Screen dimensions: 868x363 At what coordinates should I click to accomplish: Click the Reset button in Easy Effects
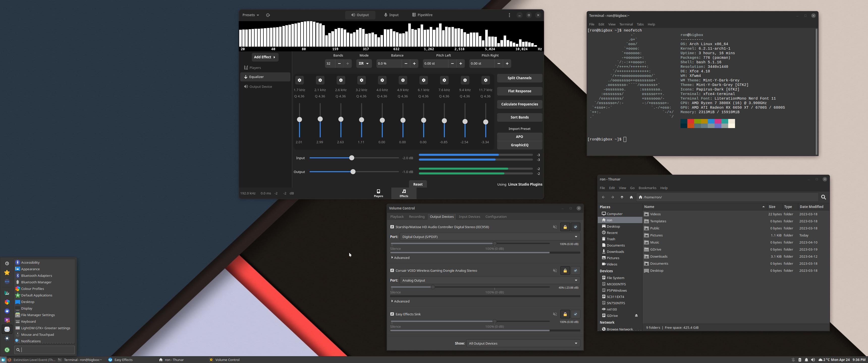tap(418, 184)
